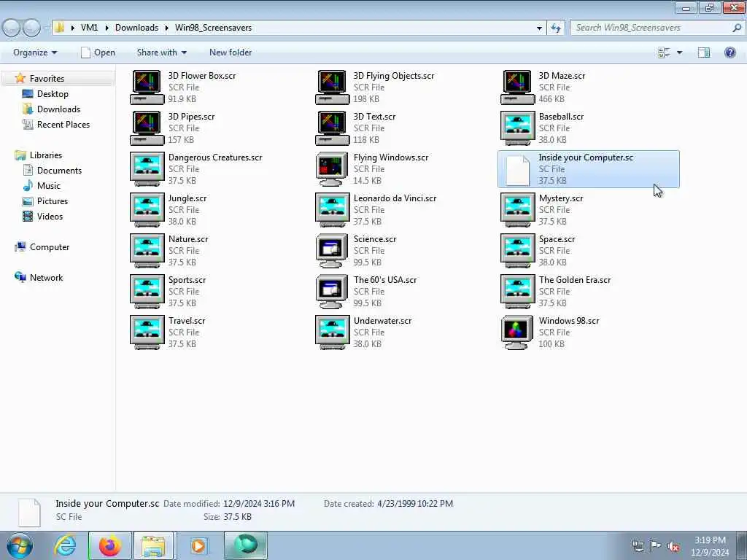Select the Dangerous Creatures.scr icon

tap(147, 169)
